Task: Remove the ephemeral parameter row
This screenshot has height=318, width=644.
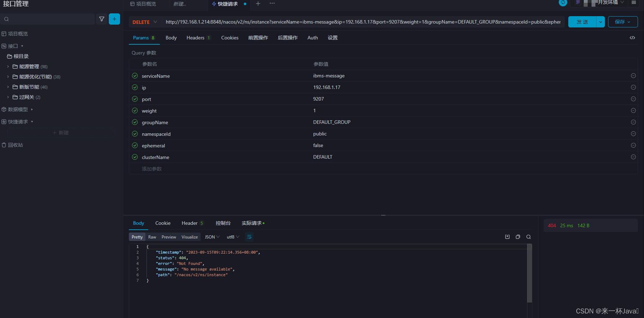Action: 633,145
